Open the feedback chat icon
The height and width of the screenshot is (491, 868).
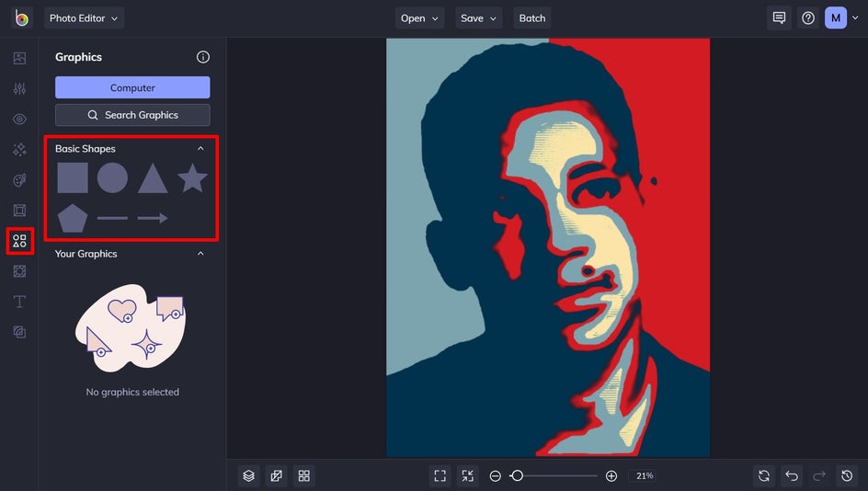pos(779,18)
